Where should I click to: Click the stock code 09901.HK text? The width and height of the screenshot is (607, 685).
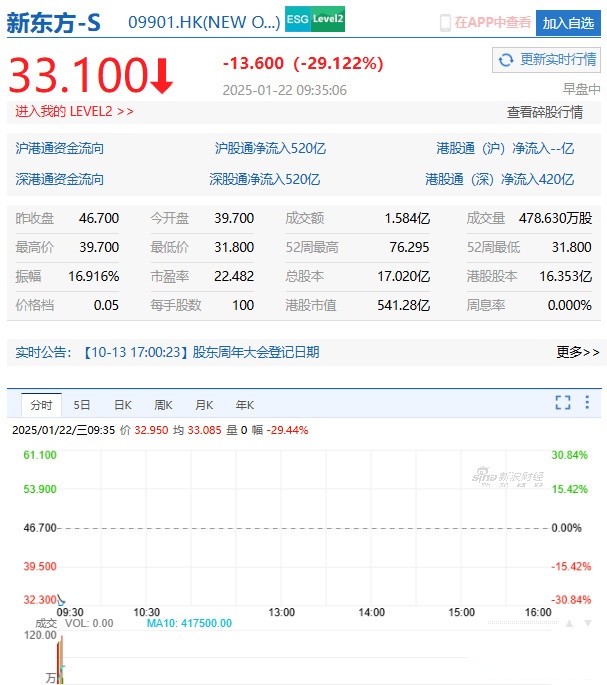pos(204,22)
